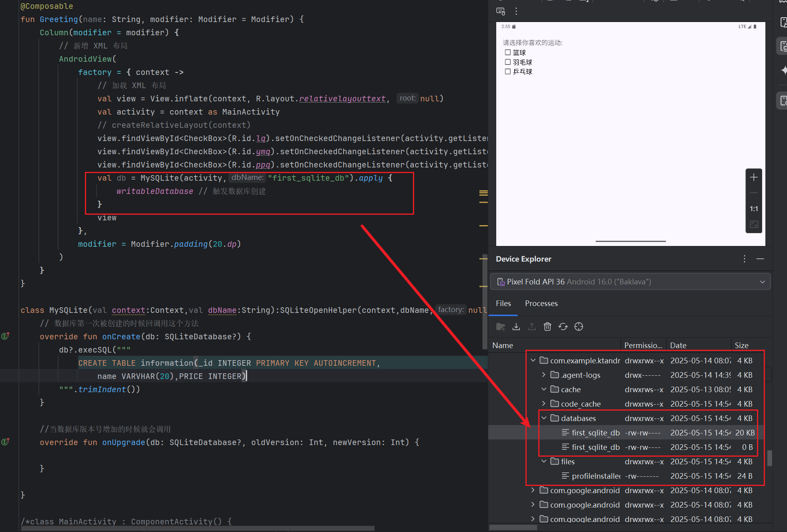Open emulator toolbar more options menu
787x532 pixels.
516,11
